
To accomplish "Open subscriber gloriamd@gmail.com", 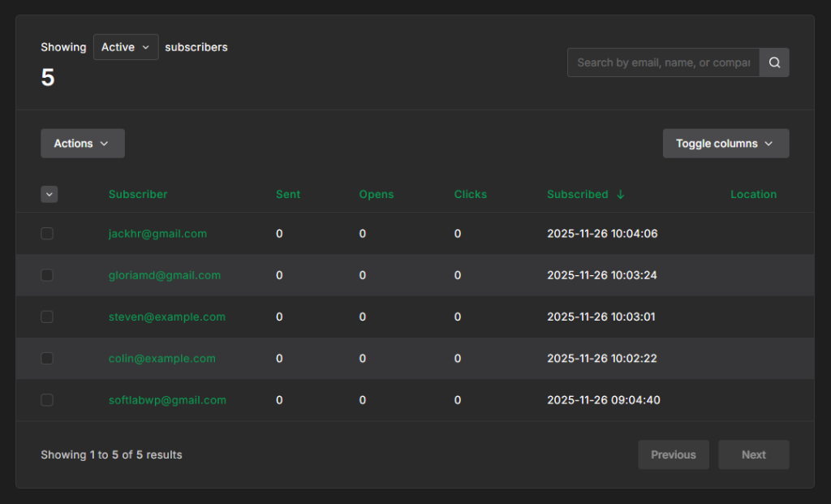I will 164,275.
